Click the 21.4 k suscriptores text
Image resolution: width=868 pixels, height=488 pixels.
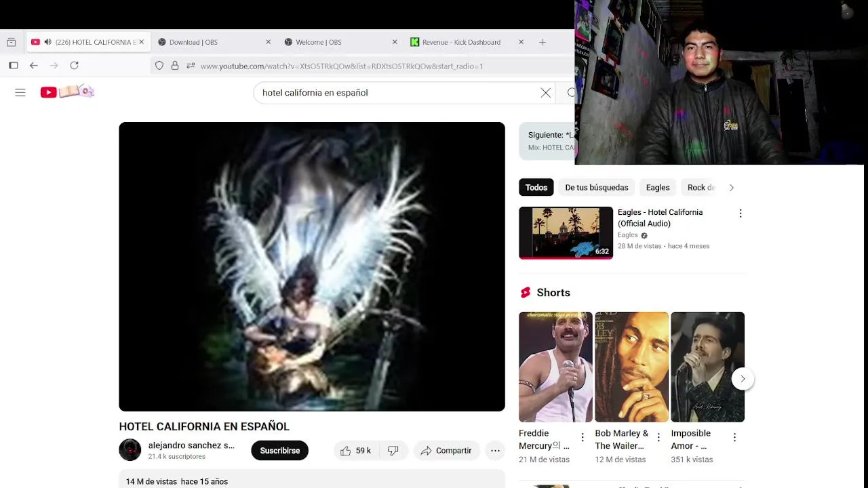point(177,457)
